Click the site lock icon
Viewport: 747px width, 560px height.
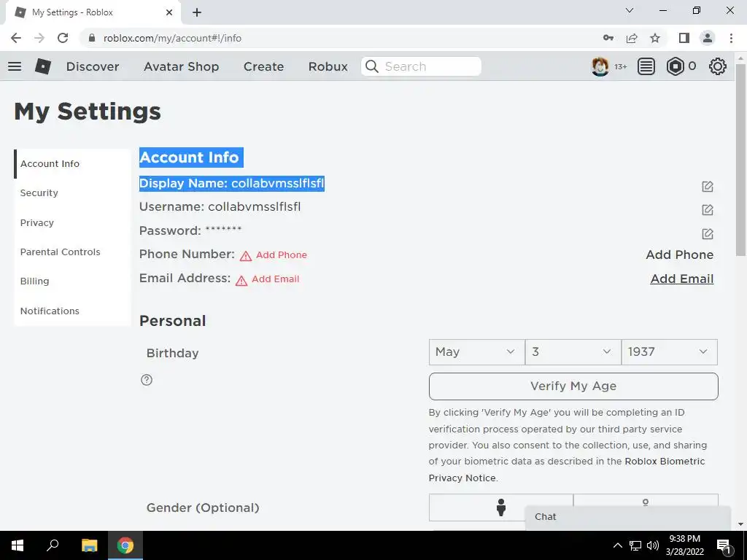tap(92, 38)
